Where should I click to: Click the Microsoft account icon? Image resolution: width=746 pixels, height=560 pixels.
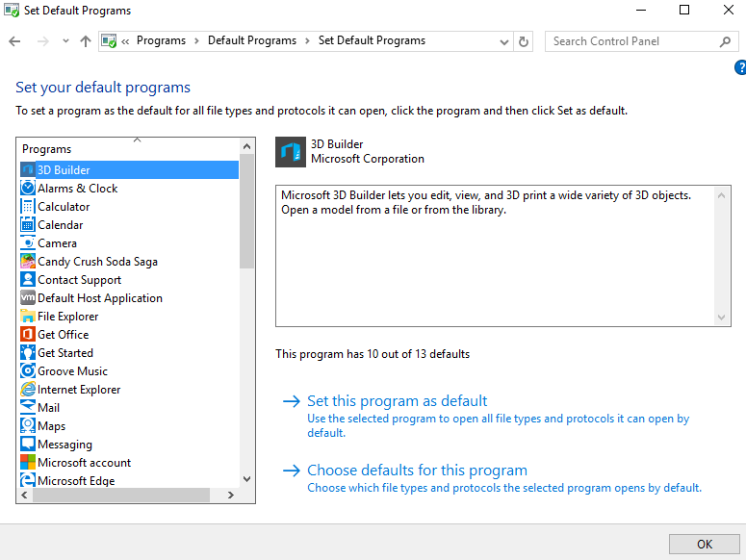pyautogui.click(x=28, y=463)
